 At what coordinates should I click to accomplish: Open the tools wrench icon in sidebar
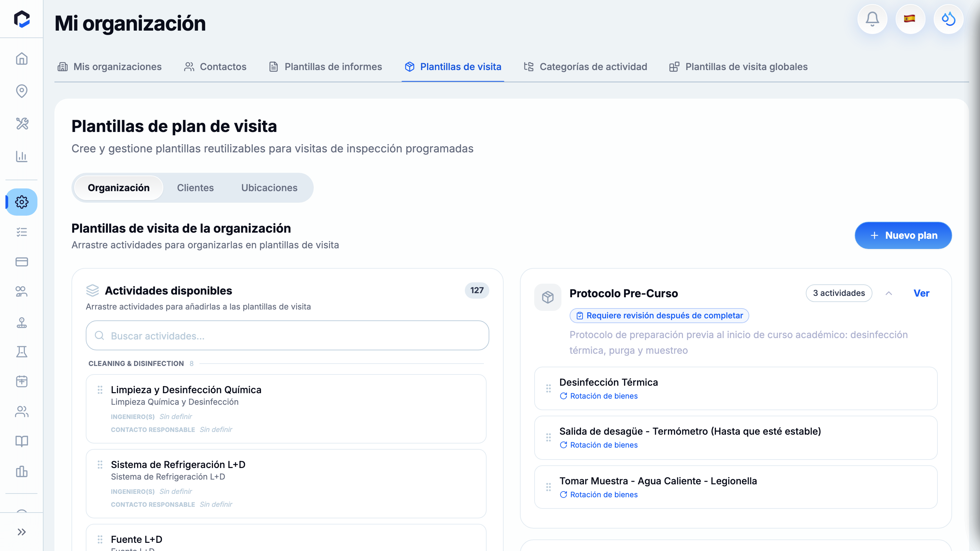coord(22,123)
